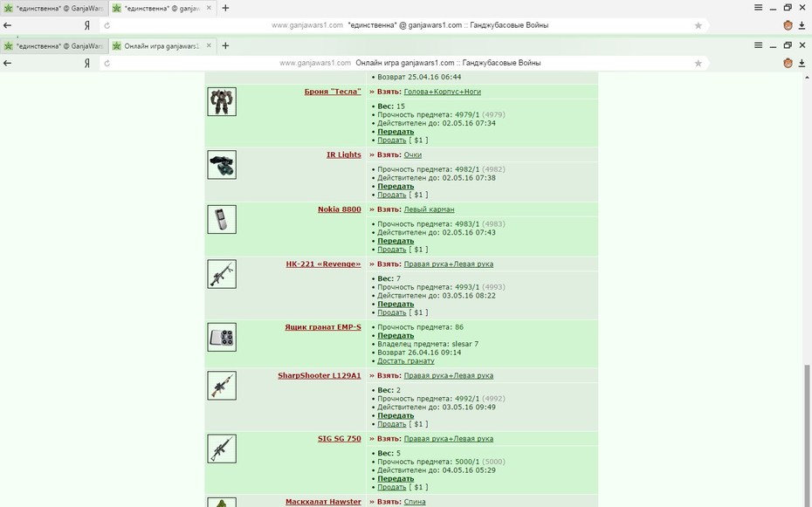Image resolution: width=812 pixels, height=507 pixels.
Task: Equip Маскхалат Hawster via Спина link
Action: click(x=415, y=502)
